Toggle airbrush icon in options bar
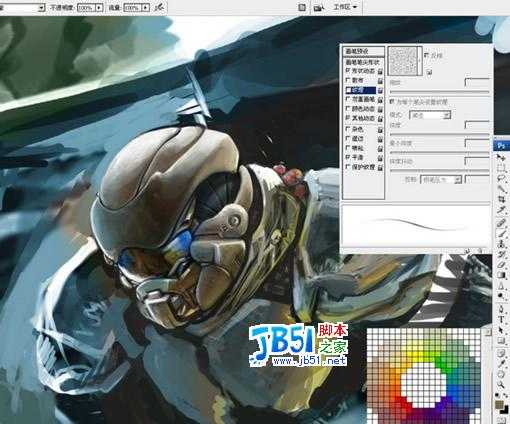Screen dimensions: 510x424 tap(160, 7)
